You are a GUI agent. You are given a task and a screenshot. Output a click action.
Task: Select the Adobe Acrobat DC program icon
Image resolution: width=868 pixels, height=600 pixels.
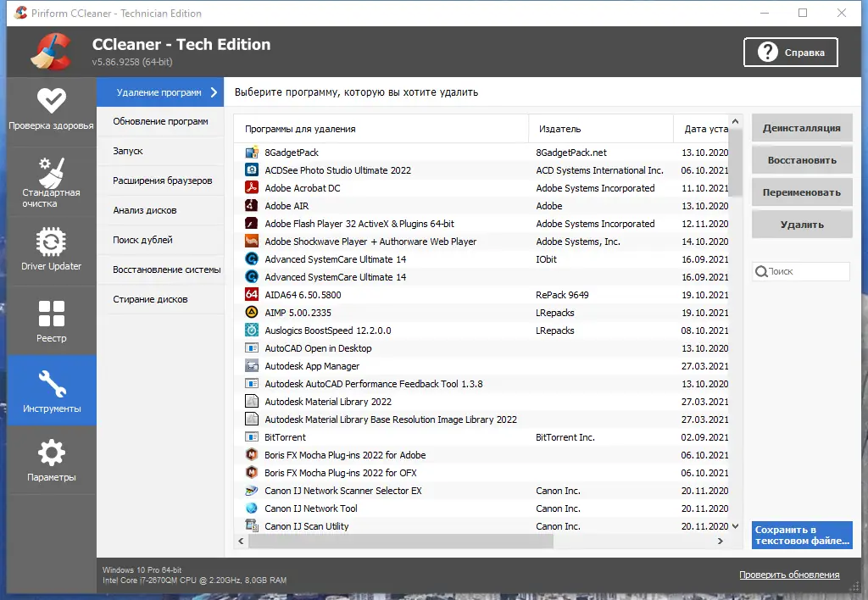point(252,188)
